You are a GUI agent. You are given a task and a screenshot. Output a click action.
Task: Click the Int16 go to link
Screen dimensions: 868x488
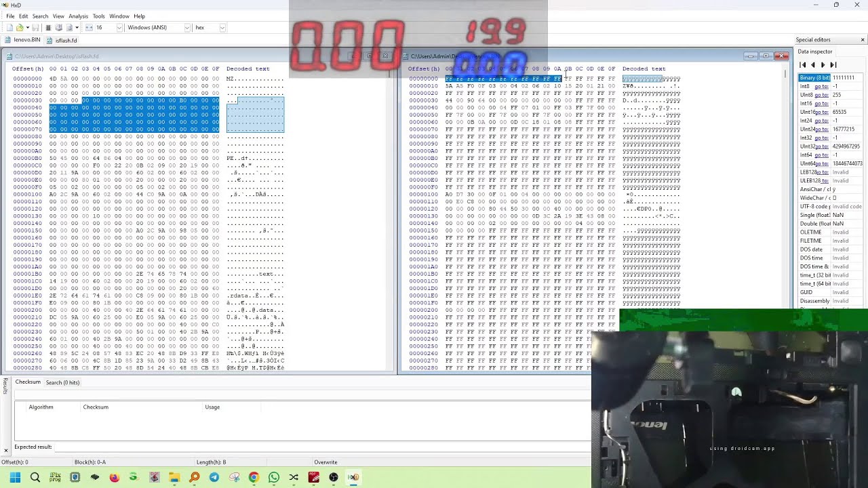821,104
